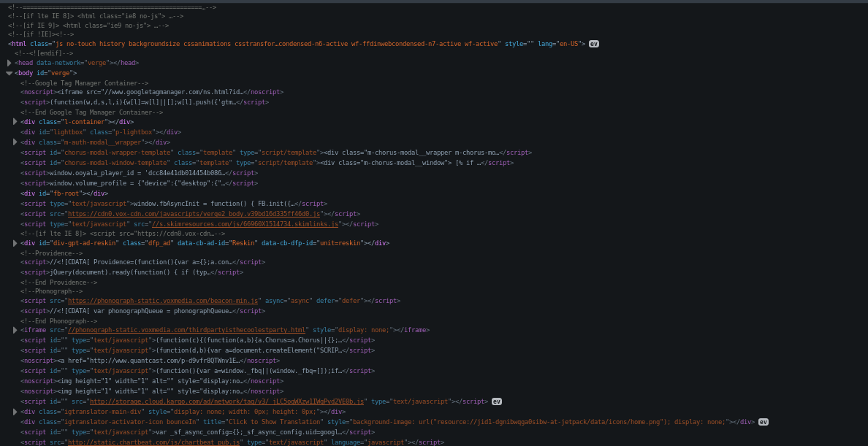Image resolution: width=868 pixels, height=446 pixels.
Task: Select the var phonographQueue script line
Action: click(x=142, y=311)
